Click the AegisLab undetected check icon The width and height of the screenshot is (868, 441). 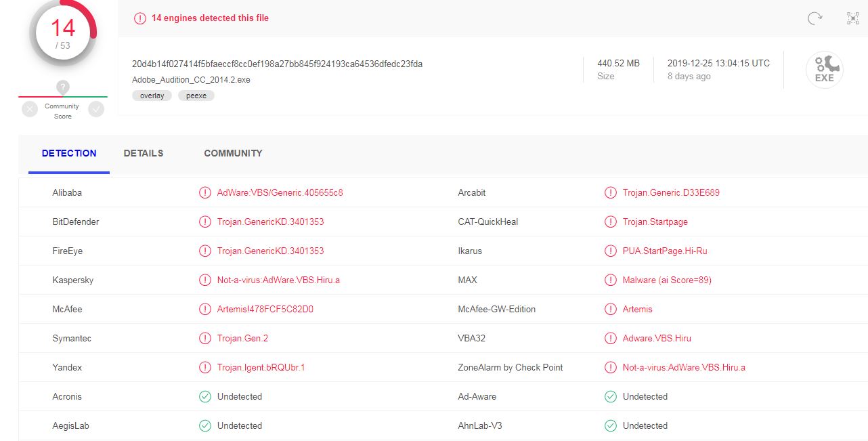[205, 425]
